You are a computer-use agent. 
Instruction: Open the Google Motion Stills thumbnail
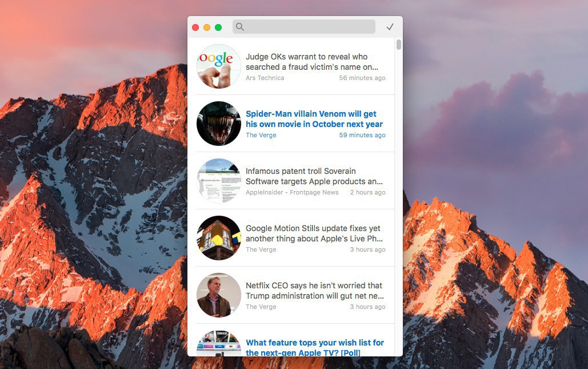tap(219, 238)
